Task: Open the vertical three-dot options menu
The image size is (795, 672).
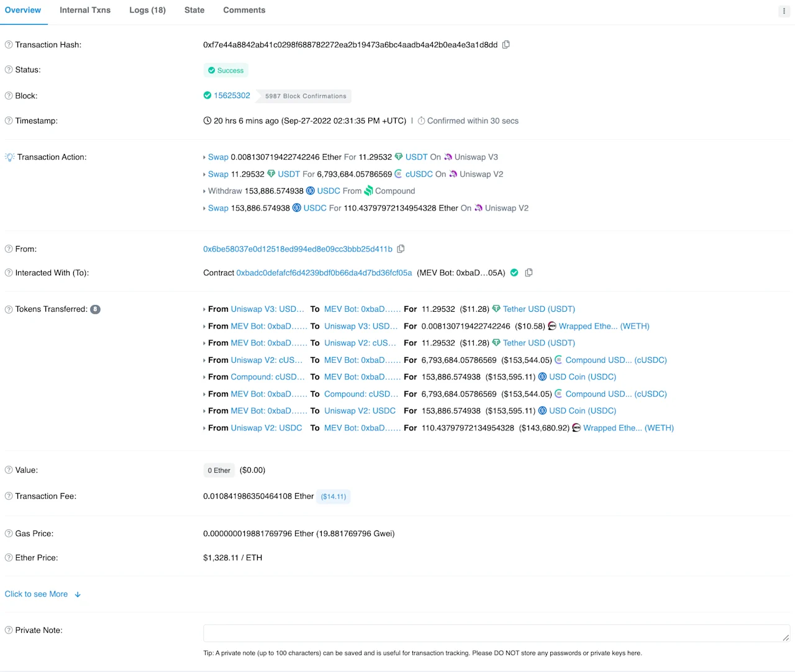Action: 784,11
